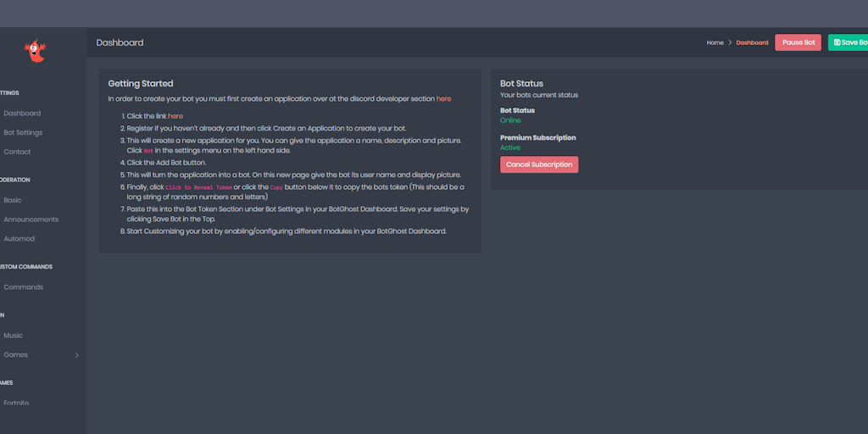Click the 'Click to Reveal Token' code text
Viewport: 868px width, 434px height.
[x=198, y=187]
